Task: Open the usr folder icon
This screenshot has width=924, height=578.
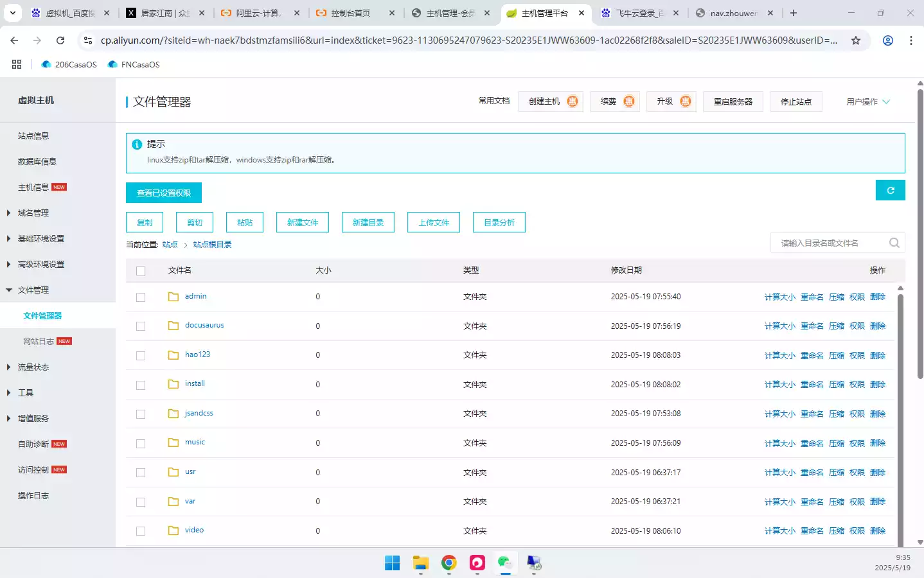Action: [x=173, y=472]
